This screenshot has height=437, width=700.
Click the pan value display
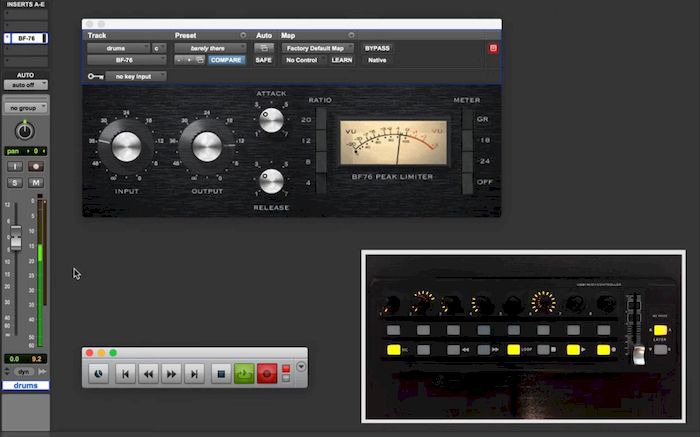[26, 151]
